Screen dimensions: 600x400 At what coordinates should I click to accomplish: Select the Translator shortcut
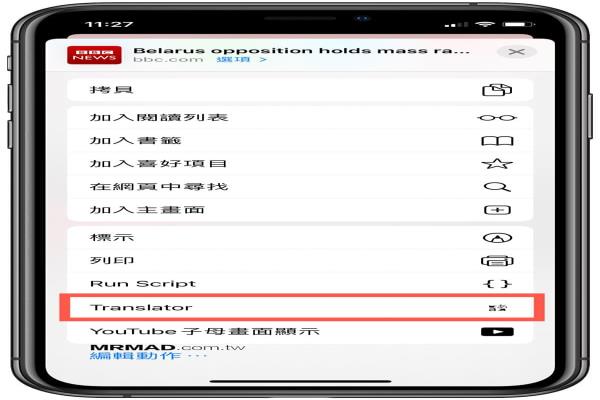(x=300, y=307)
